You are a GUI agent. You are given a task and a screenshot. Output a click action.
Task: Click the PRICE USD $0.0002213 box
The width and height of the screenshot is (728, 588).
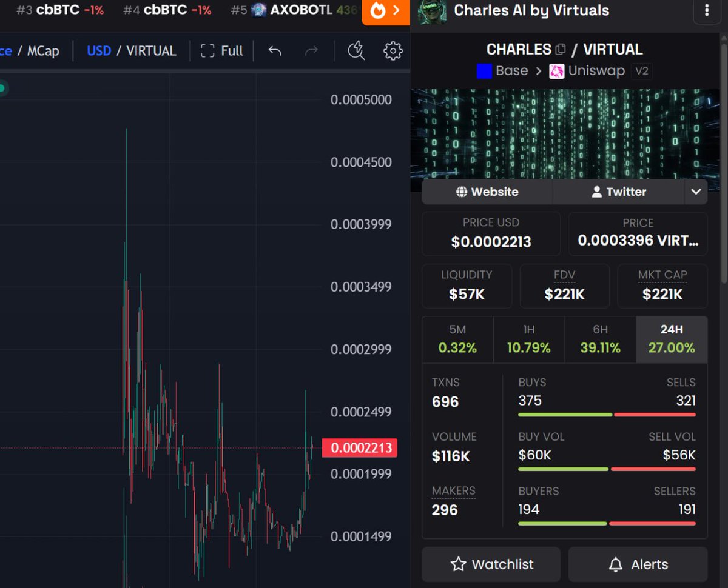coord(491,233)
